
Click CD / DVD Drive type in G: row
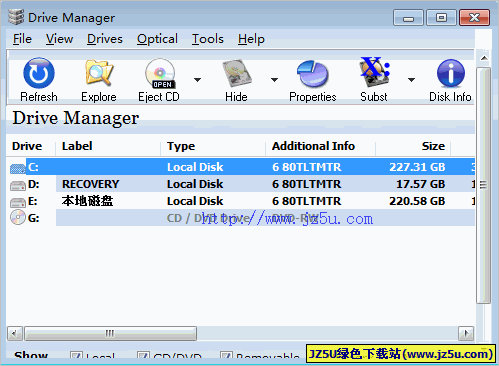point(208,218)
